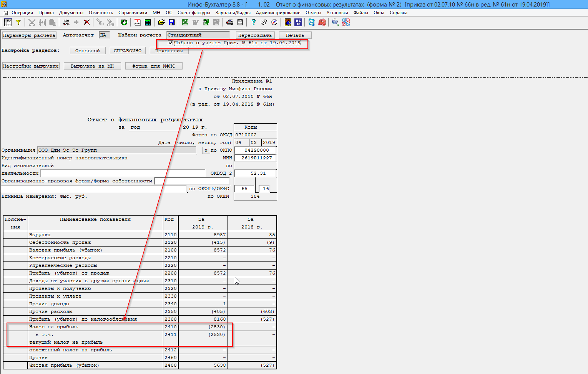This screenshot has height=374, width=588.
Task: Click the red X delete icon
Action: pos(87,22)
